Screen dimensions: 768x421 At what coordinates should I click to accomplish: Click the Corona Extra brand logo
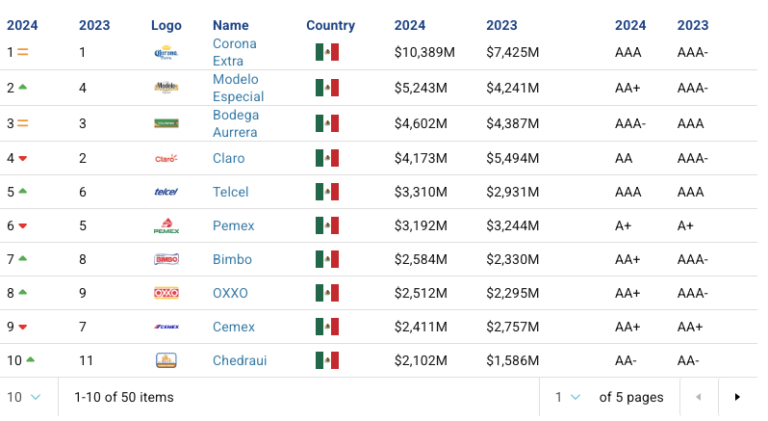pyautogui.click(x=166, y=52)
